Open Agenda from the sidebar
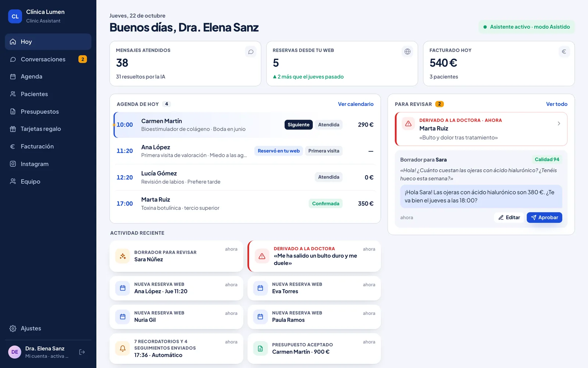The width and height of the screenshot is (588, 368). [48, 77]
